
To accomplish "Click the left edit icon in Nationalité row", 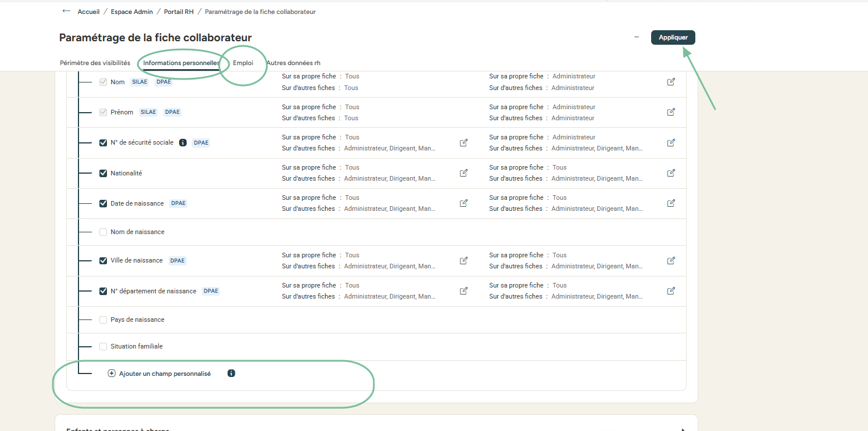I will click(x=464, y=173).
